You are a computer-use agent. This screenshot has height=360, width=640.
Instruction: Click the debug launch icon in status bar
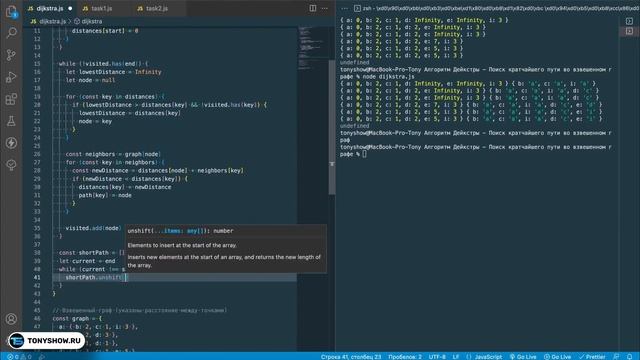(42, 357)
